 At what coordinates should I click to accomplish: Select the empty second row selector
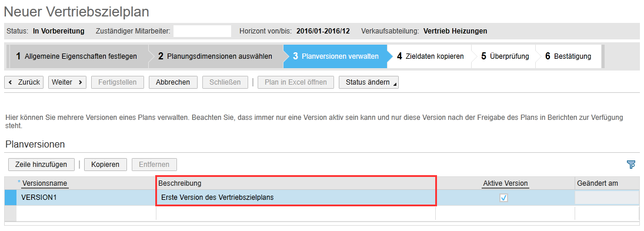[10, 213]
